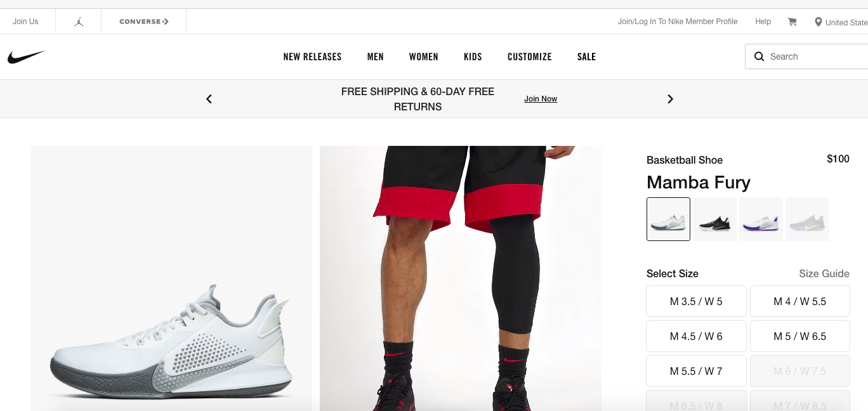Click the location pin next to United States
Screen dimensions: 868x411
point(818,22)
